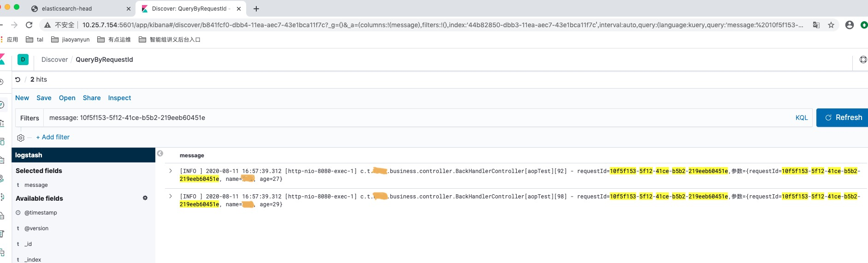The width and height of the screenshot is (868, 263).
Task: Collapse the field sidebar with arrow icon
Action: point(160,154)
